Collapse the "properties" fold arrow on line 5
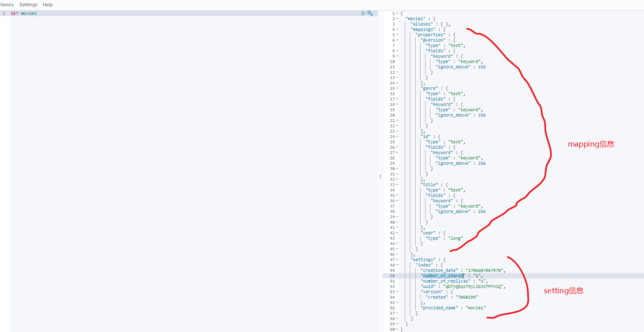Screen dimensions: 644x332 tap(397, 35)
